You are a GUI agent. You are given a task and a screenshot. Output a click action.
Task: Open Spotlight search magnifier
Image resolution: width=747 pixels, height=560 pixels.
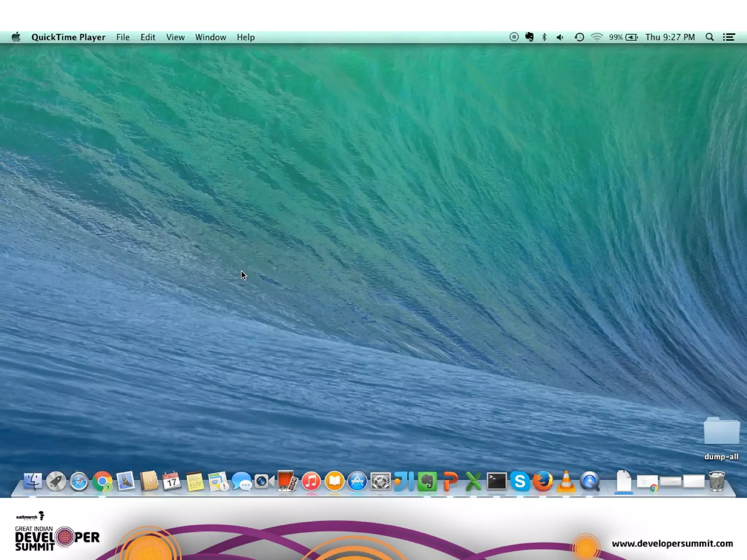[x=709, y=37]
